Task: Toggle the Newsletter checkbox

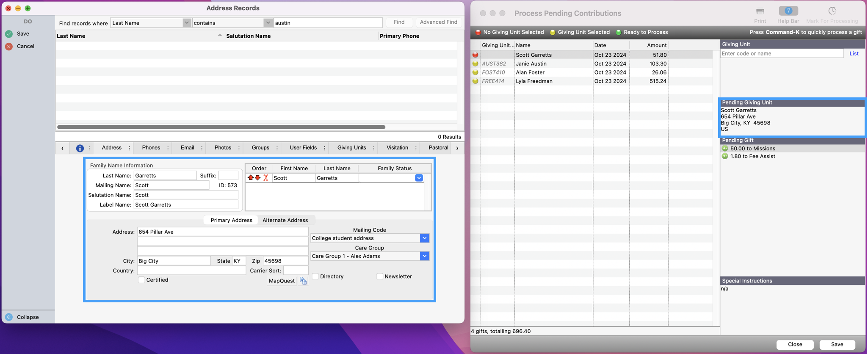Action: tap(380, 277)
